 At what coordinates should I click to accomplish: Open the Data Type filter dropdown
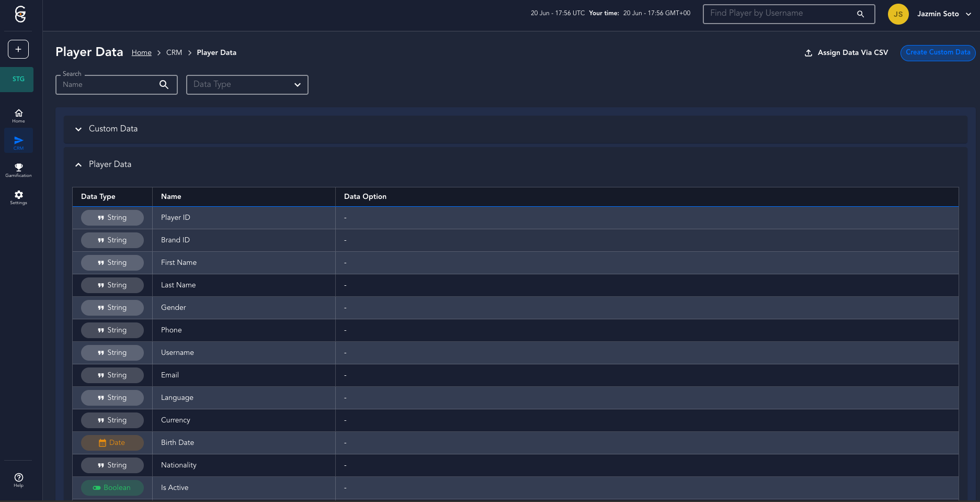[x=247, y=85]
